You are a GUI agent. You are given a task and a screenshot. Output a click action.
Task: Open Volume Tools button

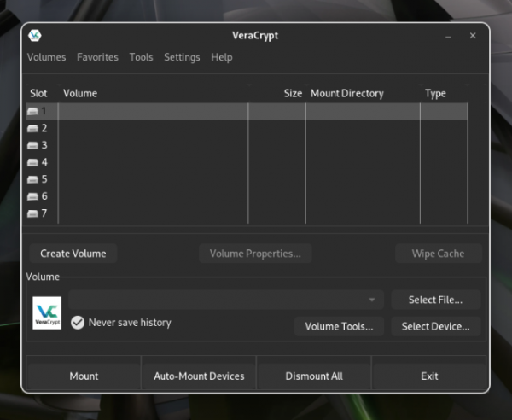point(339,326)
